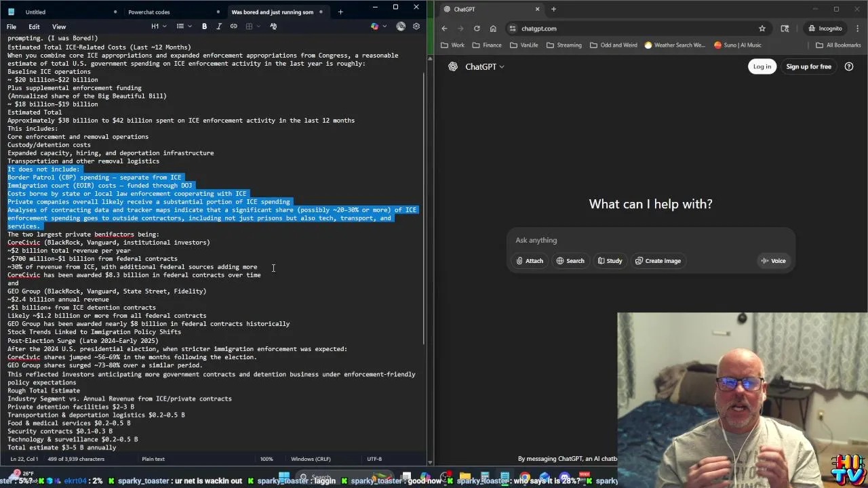Click line 'Rough Total Estimate'
Viewport: 868px width, 488px height.
(43, 390)
